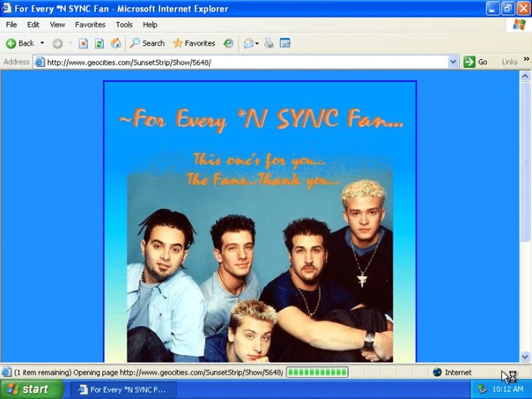The image size is (532, 399).
Task: Expand the Mail button dropdown arrow
Action: (x=257, y=43)
